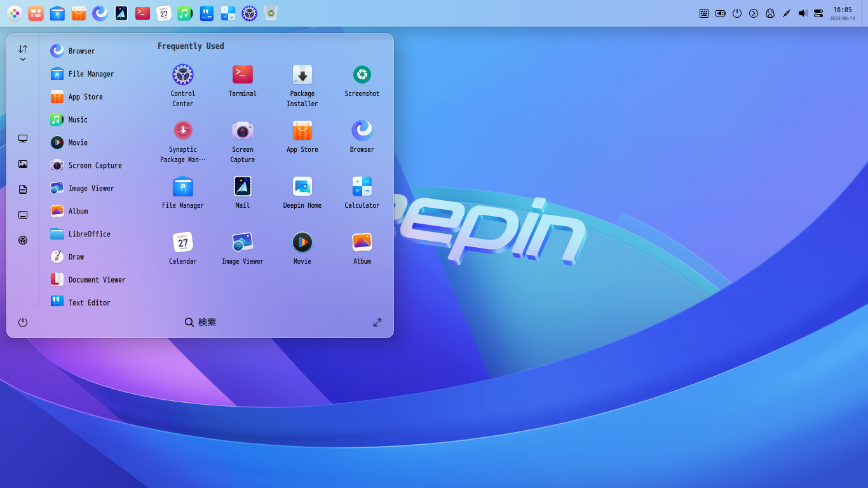Expand launcher to fullscreen mode
Viewport: 868px width, 488px height.
click(377, 322)
